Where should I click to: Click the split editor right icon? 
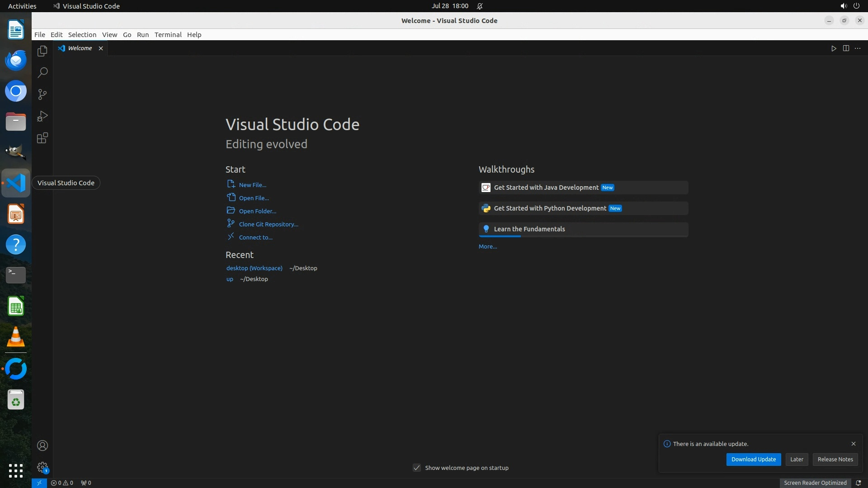click(846, 48)
